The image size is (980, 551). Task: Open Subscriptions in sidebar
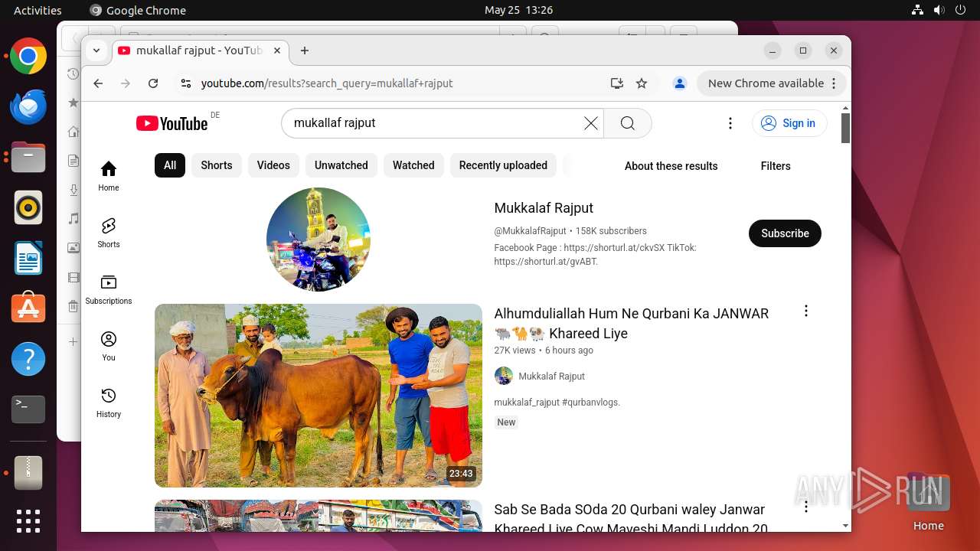pos(109,289)
